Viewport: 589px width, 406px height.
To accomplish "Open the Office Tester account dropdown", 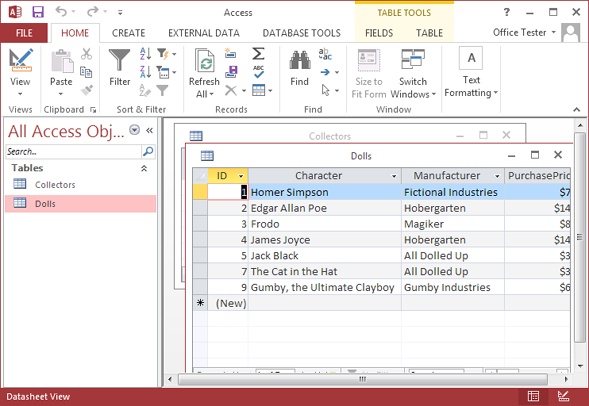I will pyautogui.click(x=524, y=33).
